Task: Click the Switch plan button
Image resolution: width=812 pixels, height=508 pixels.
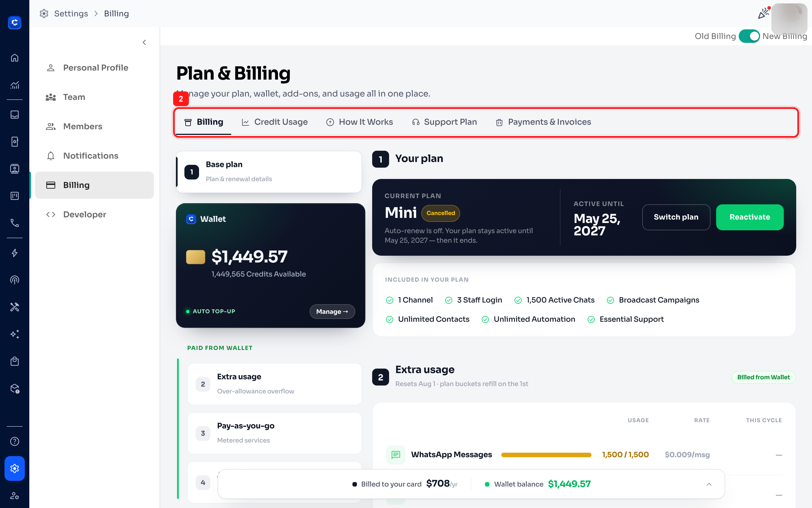Action: pyautogui.click(x=676, y=217)
